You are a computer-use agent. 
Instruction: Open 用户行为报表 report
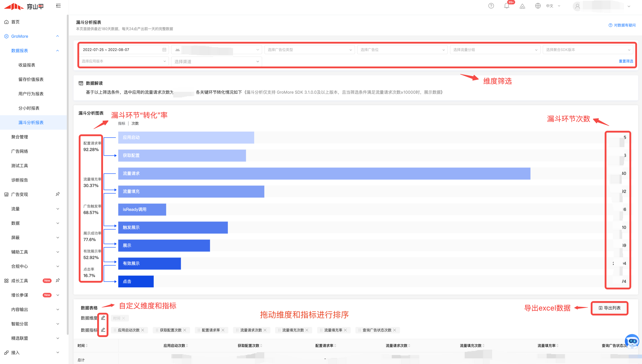31,93
